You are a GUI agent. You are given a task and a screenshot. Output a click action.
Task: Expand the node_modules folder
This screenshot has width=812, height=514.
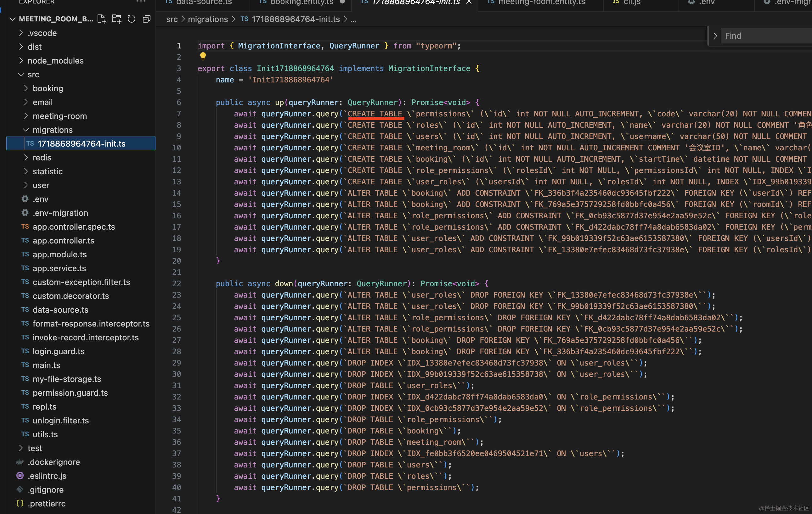pos(55,61)
